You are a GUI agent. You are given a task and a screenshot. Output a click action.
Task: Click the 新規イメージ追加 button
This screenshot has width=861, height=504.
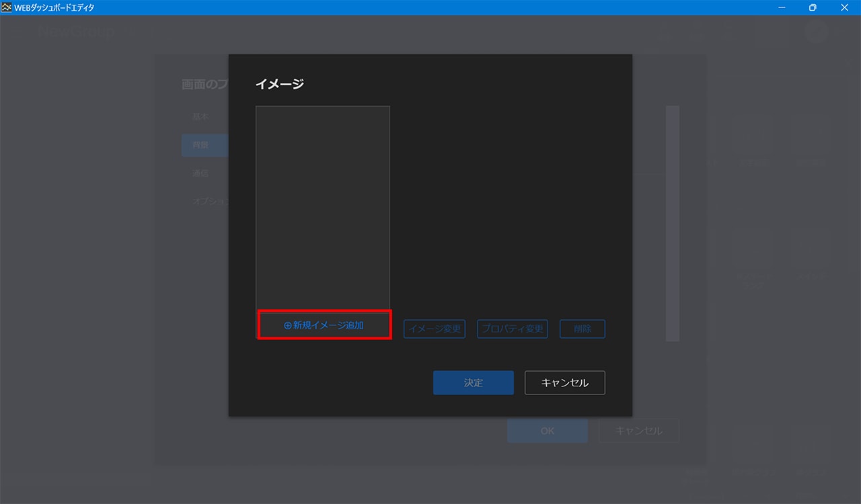coord(324,325)
